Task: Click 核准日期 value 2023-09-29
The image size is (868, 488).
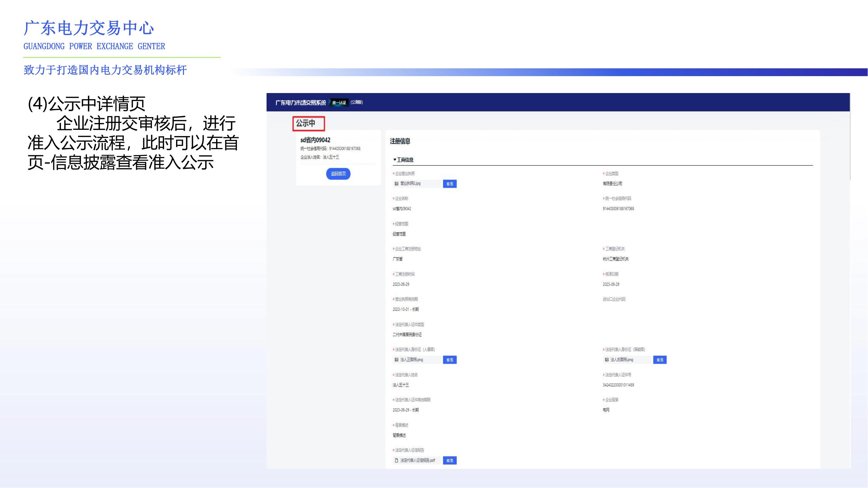Action: 611,284
